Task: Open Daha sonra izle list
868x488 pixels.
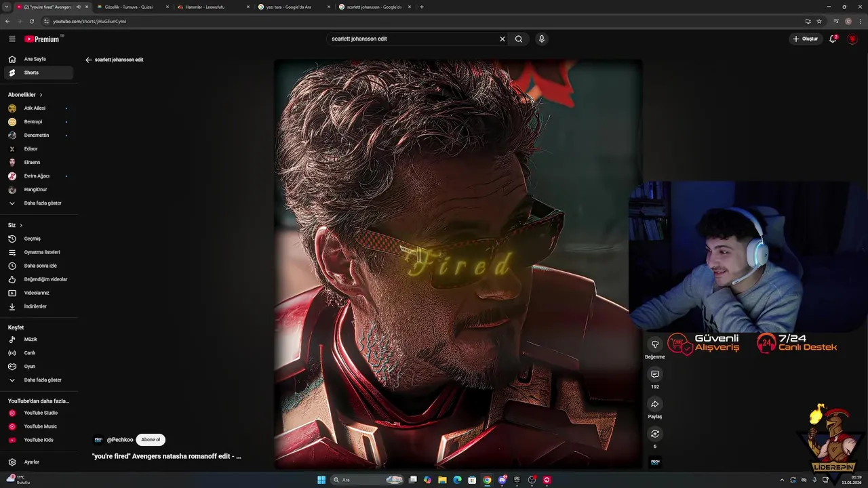Action: tap(39, 266)
